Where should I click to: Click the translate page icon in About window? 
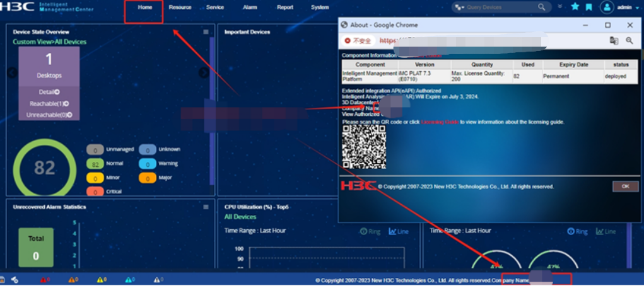tap(614, 40)
